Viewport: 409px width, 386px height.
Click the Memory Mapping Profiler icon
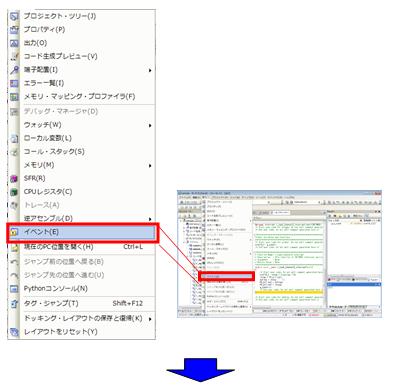pyautogui.click(x=14, y=97)
